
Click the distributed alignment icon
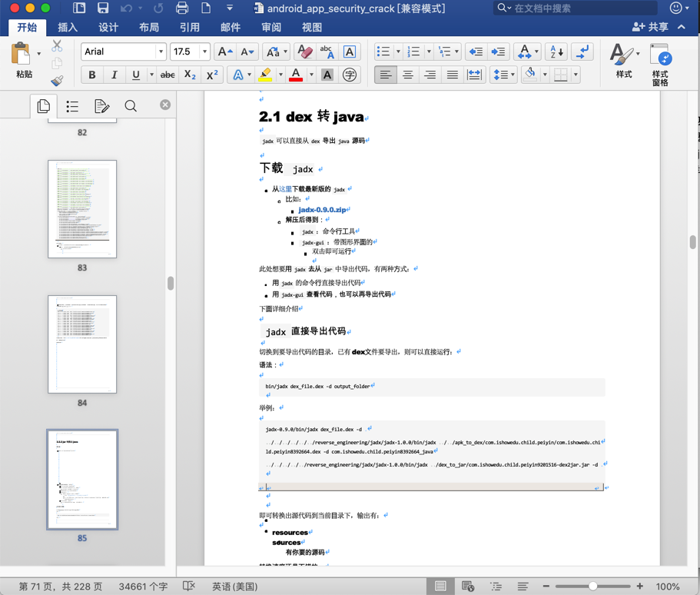pos(475,75)
